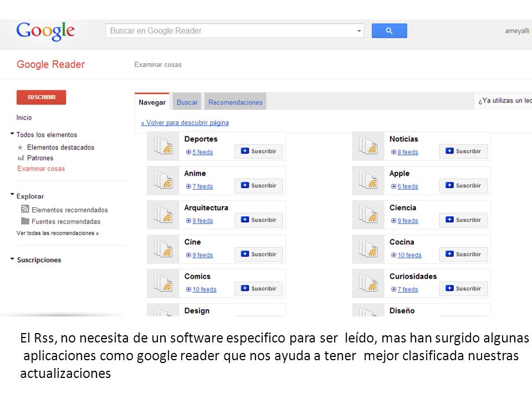532x399 pixels.
Task: Expand Cocina 10 feeds list
Action: tap(406, 255)
